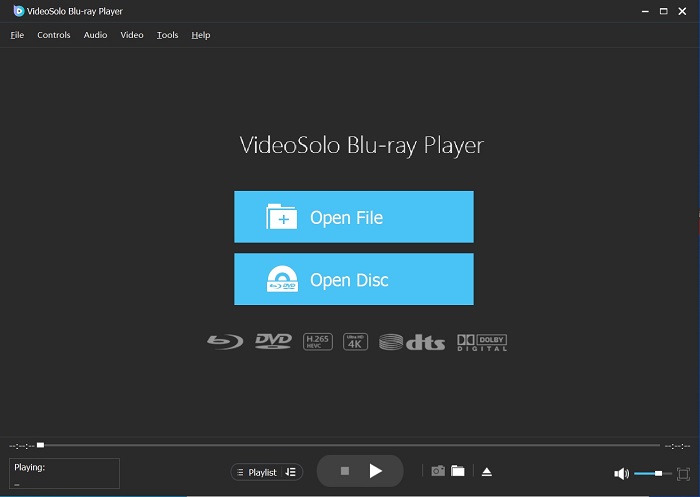Click the playlist sort order icon
This screenshot has width=700, height=497.
[291, 472]
